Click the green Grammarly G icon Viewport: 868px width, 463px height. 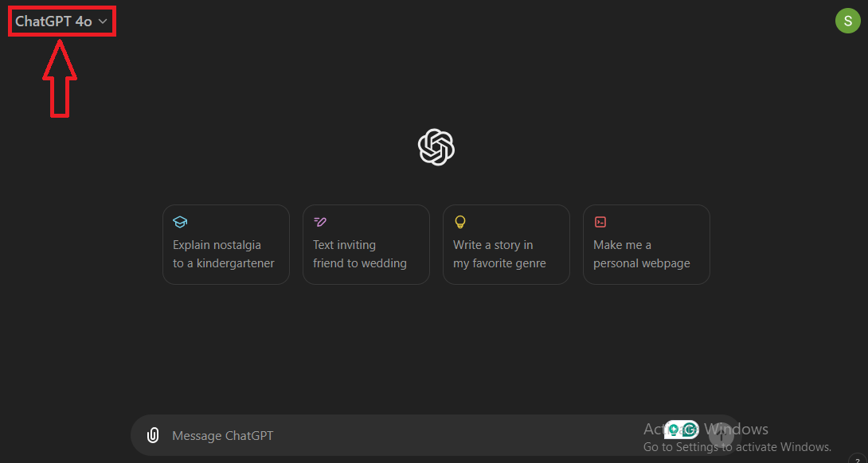click(690, 430)
